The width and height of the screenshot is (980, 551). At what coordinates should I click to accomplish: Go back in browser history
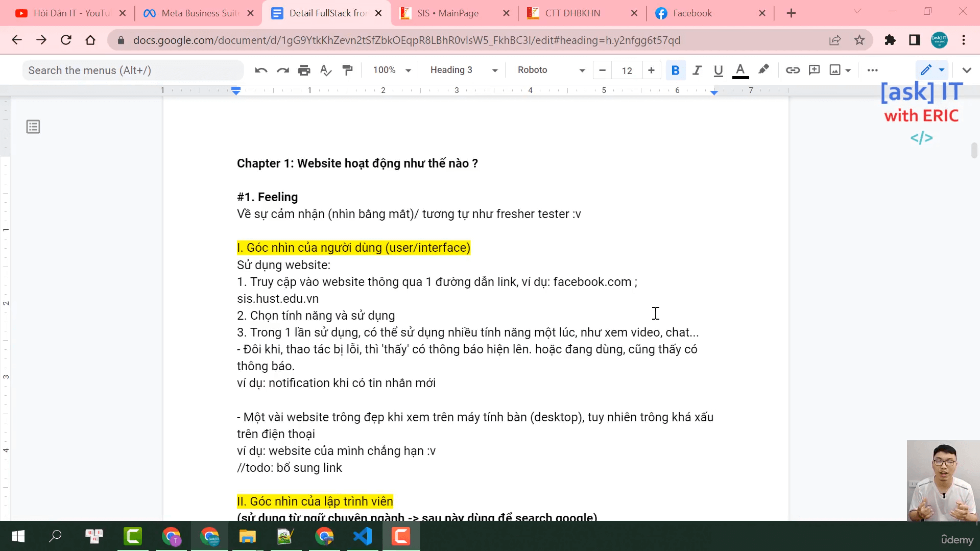tap(17, 40)
